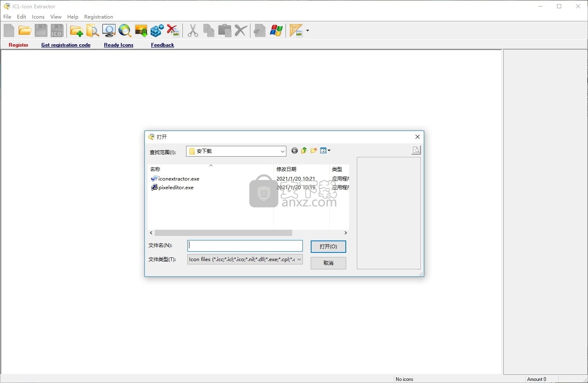Screen dimensions: 588x383
Task: Click the 取消 cancel button
Action: click(x=328, y=263)
